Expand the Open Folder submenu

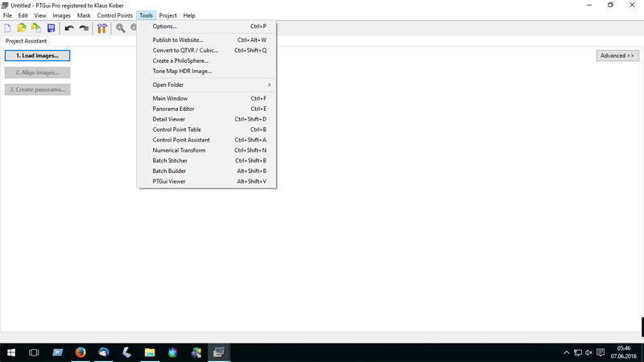pos(211,84)
